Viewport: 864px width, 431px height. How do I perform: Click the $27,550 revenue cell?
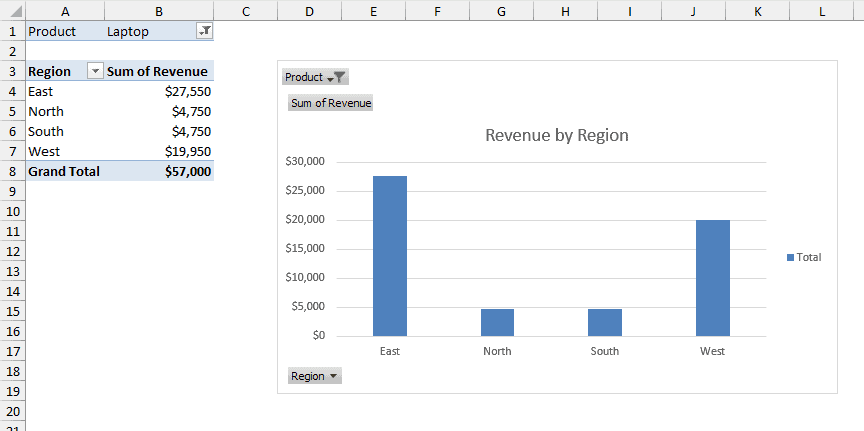click(159, 91)
